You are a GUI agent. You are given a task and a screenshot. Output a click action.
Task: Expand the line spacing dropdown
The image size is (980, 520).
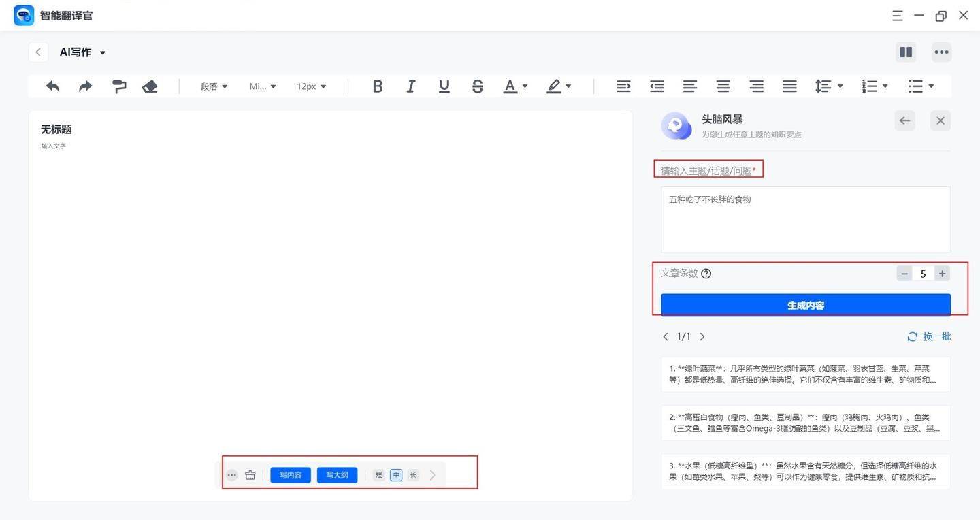[829, 86]
